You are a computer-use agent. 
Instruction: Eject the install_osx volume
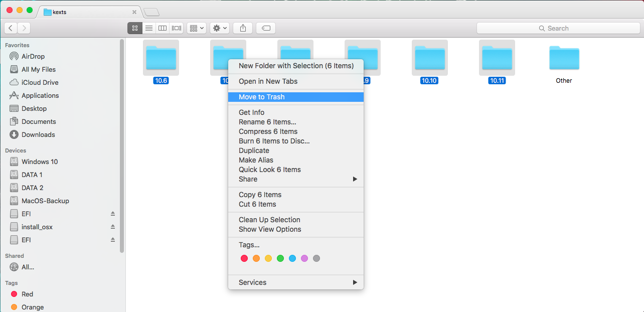[113, 227]
